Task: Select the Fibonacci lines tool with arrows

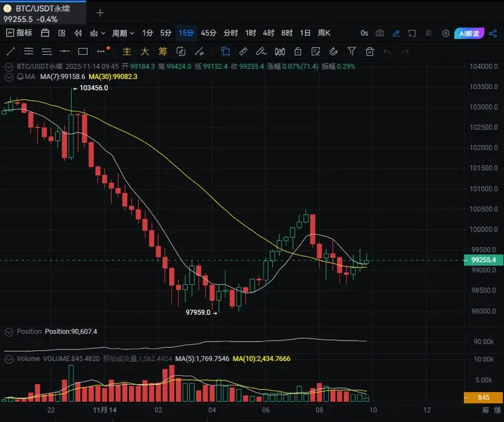Action: [47, 52]
